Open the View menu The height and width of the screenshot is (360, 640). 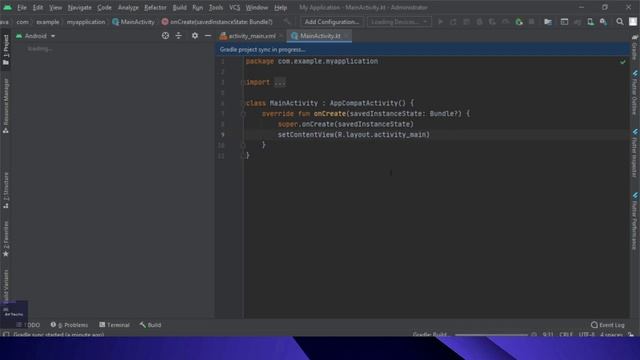pos(56,7)
